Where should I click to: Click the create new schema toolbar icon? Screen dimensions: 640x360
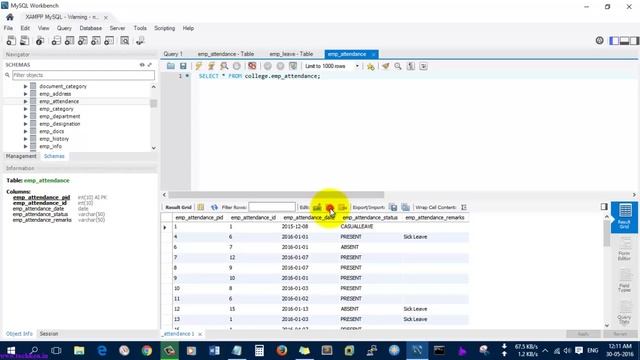click(56, 40)
